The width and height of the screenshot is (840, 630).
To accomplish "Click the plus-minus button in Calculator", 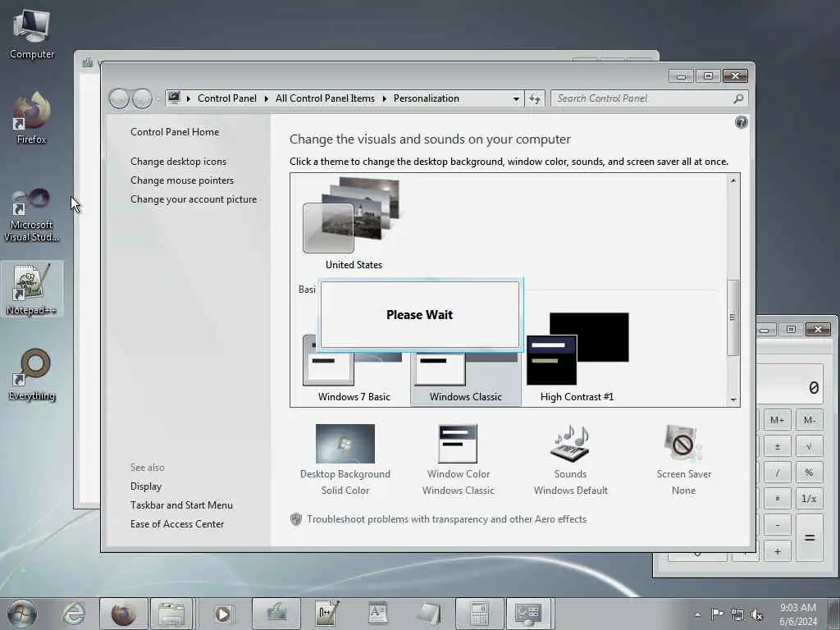I will [777, 446].
